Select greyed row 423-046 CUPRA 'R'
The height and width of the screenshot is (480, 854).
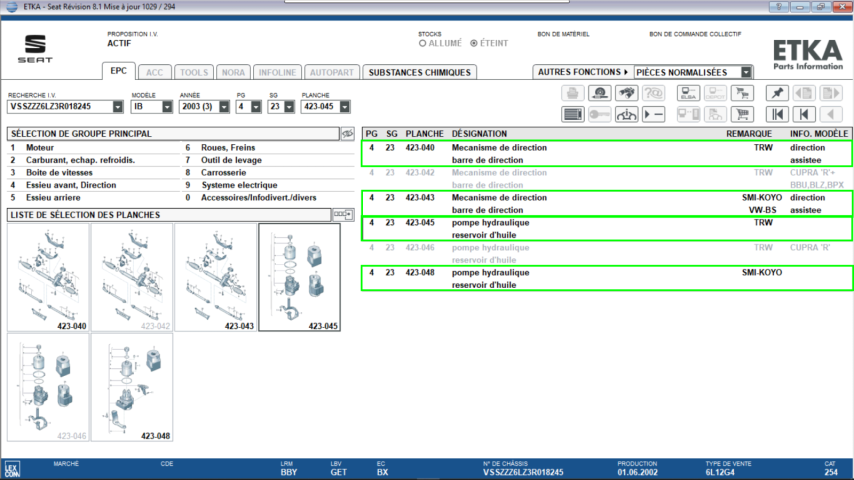point(607,254)
